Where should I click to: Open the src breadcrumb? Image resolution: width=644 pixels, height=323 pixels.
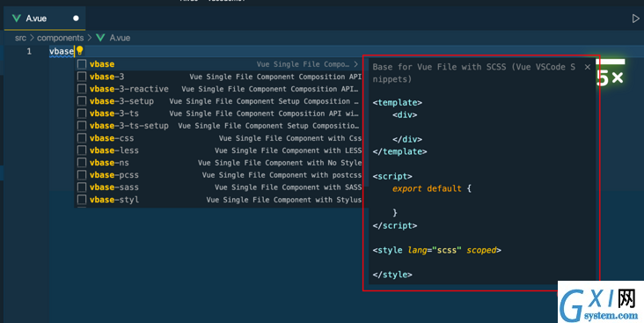click(20, 38)
